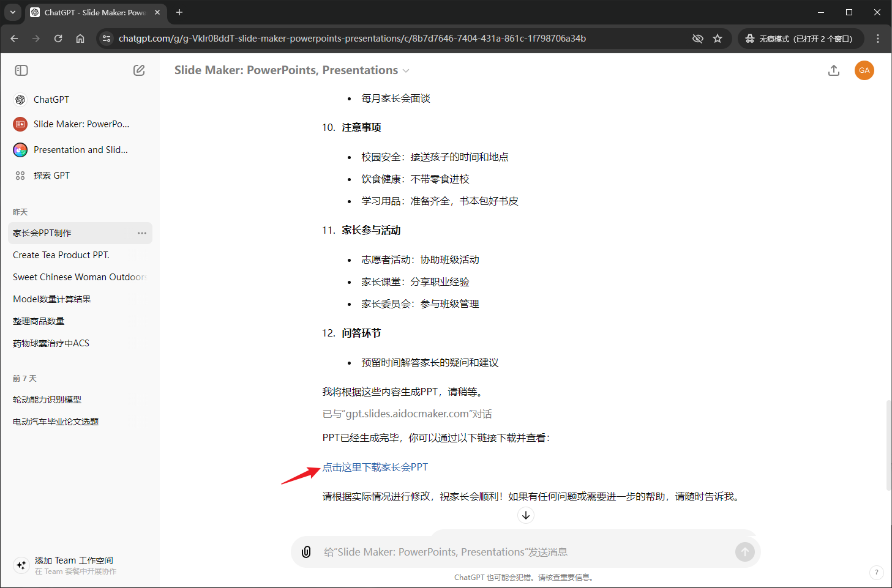Screen dimensions: 892x588
Task: Click the share conversation upload icon
Action: [833, 70]
